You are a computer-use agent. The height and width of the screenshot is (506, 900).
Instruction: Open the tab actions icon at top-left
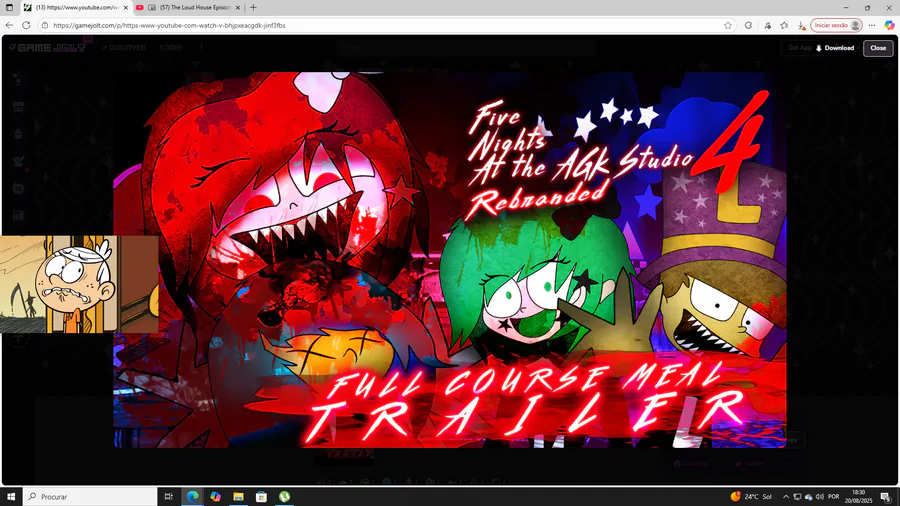point(9,7)
